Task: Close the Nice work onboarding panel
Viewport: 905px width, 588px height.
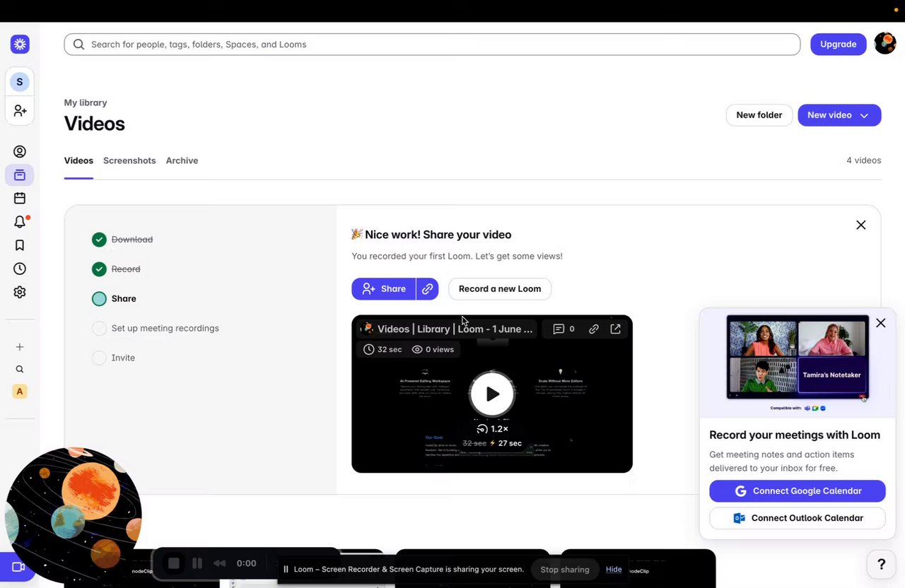Action: (x=860, y=225)
